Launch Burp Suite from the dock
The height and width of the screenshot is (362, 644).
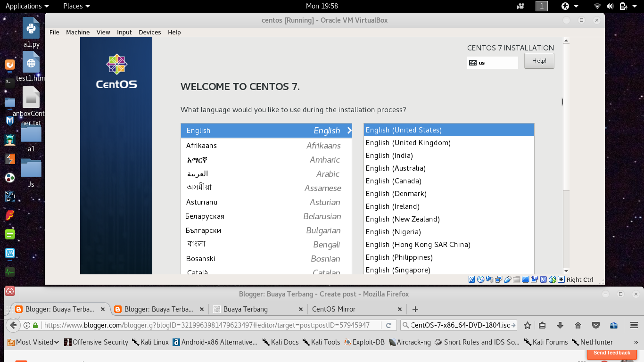pyautogui.click(x=10, y=159)
